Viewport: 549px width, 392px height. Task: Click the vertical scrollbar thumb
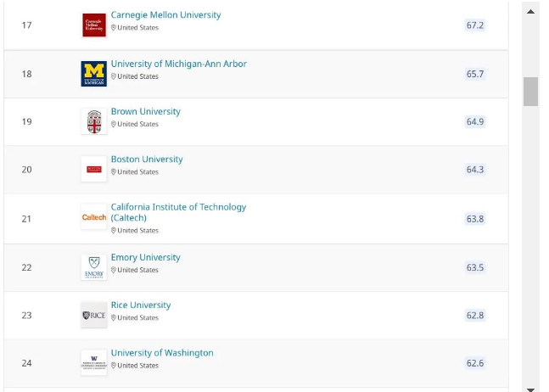tap(530, 92)
